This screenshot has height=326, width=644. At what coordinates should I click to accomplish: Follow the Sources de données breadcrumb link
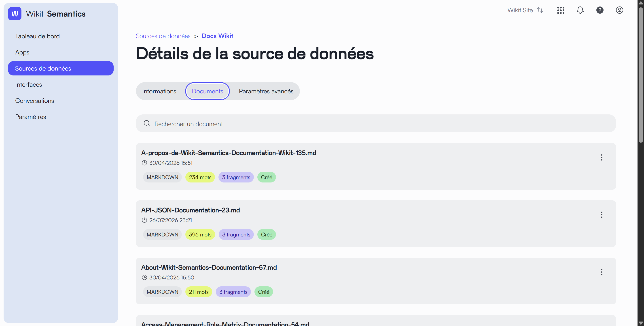click(163, 36)
